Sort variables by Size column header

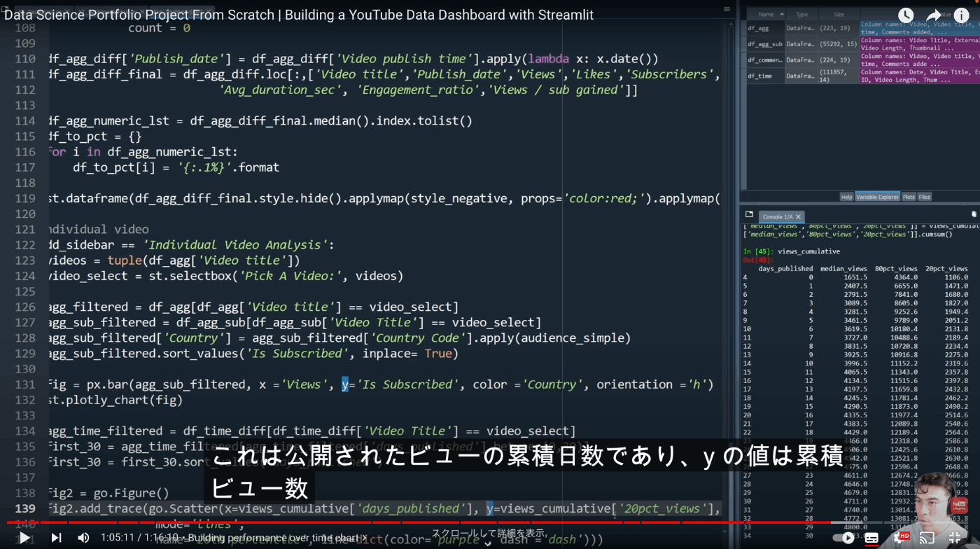point(839,14)
